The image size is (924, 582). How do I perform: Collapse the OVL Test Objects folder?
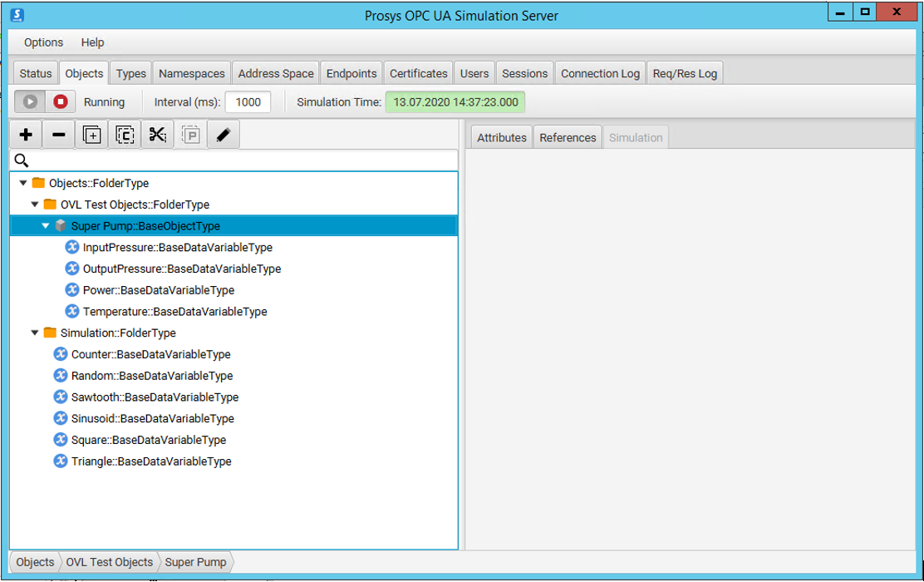click(35, 204)
